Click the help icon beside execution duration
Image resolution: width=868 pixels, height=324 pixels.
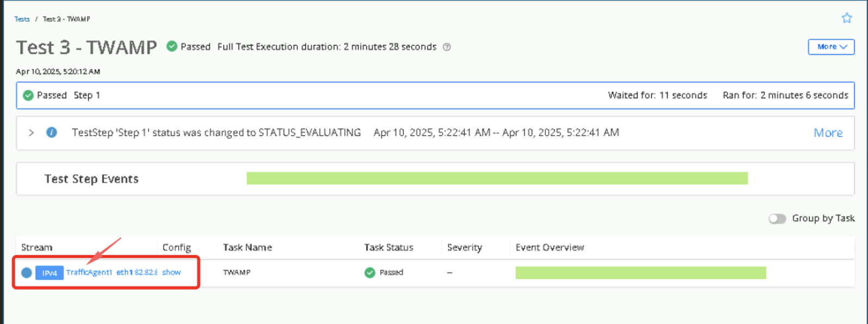[x=446, y=47]
